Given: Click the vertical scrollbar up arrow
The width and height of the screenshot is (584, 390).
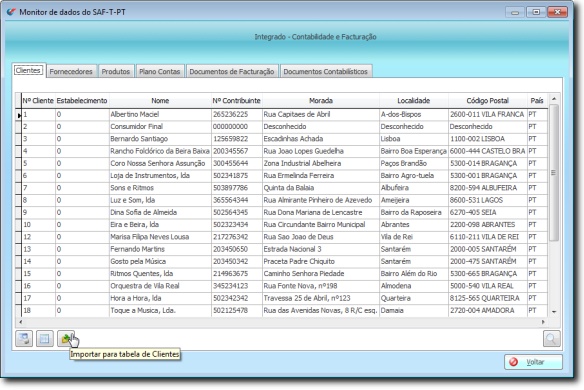Looking at the screenshot, I should pos(554,99).
